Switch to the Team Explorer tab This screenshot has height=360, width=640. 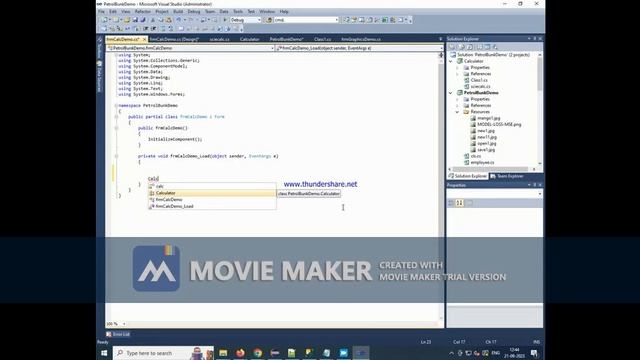click(x=507, y=176)
